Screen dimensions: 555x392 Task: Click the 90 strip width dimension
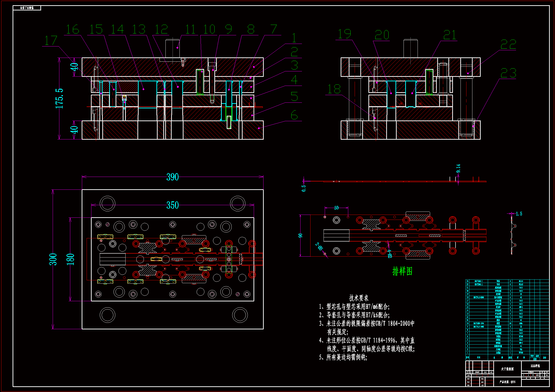click(300, 235)
